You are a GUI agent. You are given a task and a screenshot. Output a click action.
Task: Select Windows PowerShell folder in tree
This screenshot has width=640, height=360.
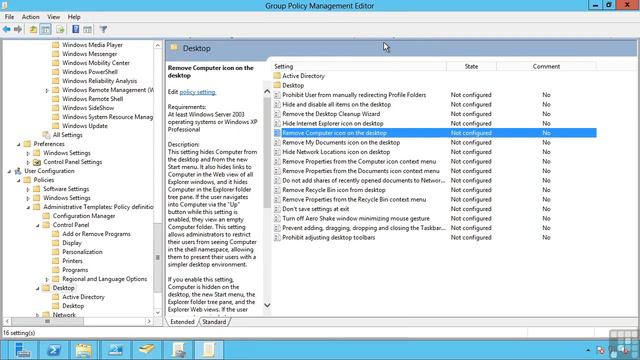click(x=90, y=72)
